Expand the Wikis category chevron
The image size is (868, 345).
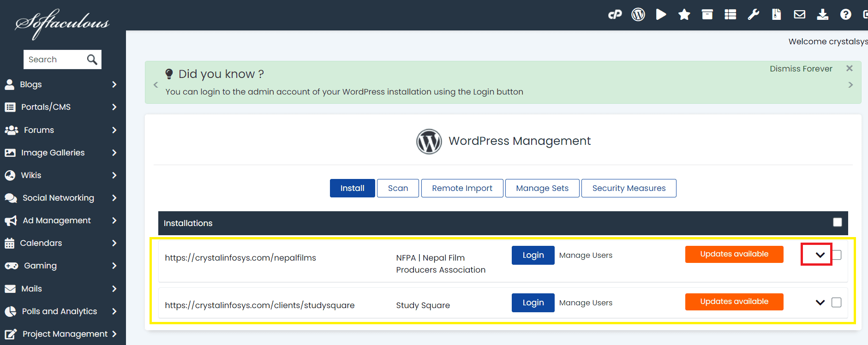[x=114, y=175]
